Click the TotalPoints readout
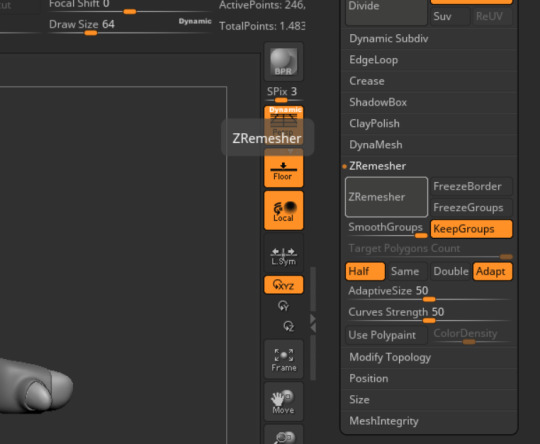The height and width of the screenshot is (444, 540). (x=262, y=26)
